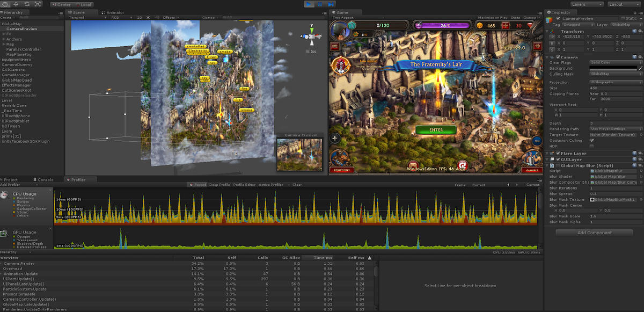Open Clear Flags Solid Color dropdown
The image size is (644, 312).
pyautogui.click(x=616, y=62)
